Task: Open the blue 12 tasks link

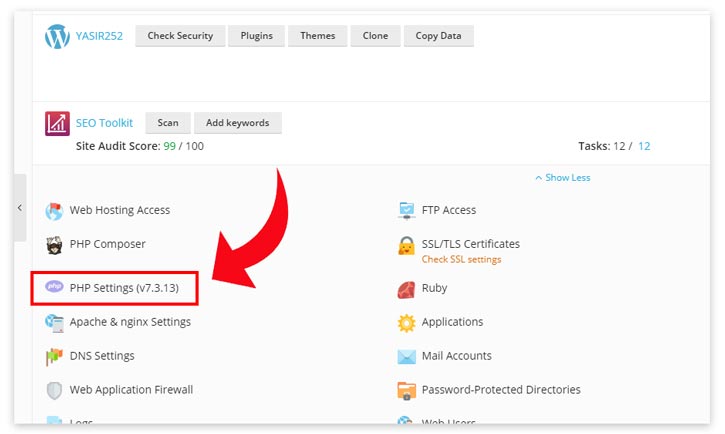Action: tap(644, 146)
